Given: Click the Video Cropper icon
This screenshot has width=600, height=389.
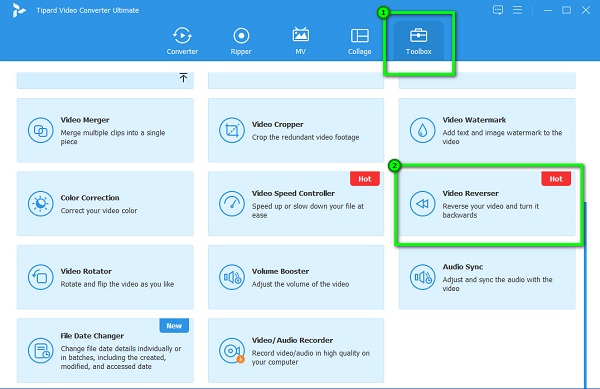Looking at the screenshot, I should tap(232, 130).
